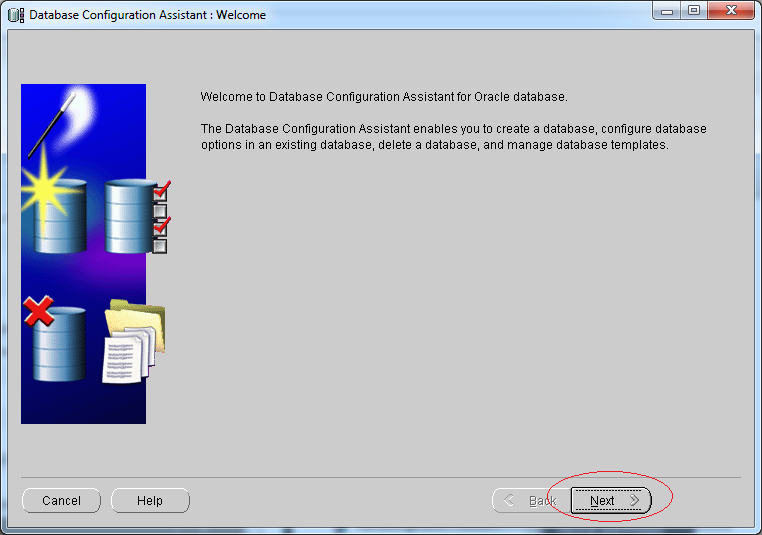762x535 pixels.
Task: Close the Database Configuration Assistant window
Action: 731,11
